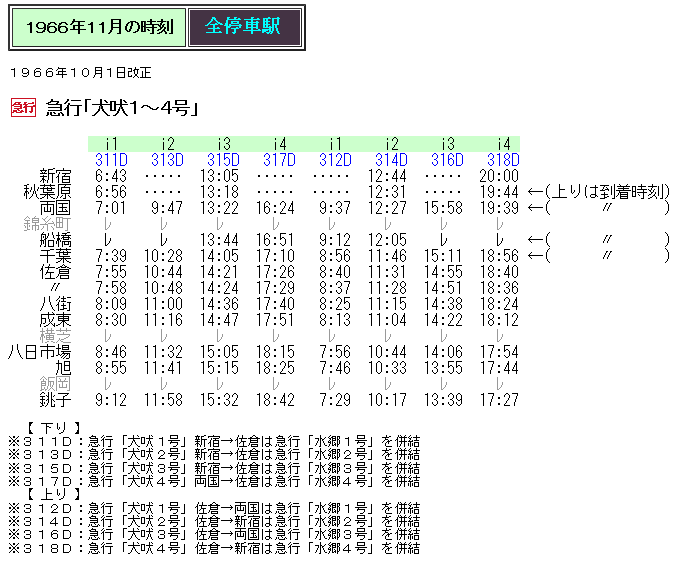Click the 八街 station label
Screen dimensions: 690x563
pos(55,304)
